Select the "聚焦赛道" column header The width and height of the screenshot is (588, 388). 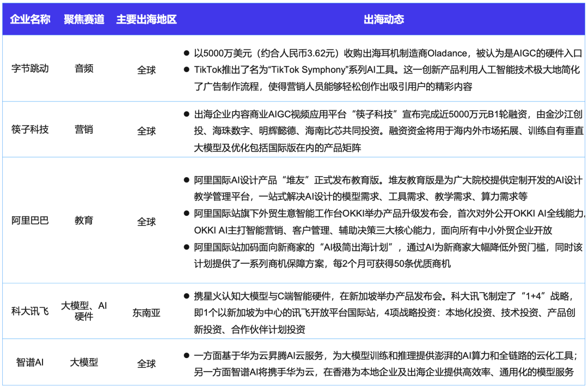pyautogui.click(x=84, y=19)
